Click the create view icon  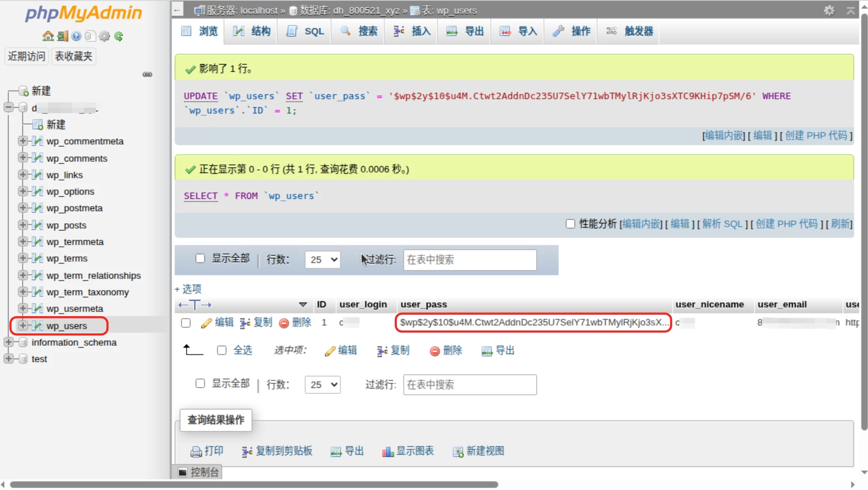pos(458,452)
